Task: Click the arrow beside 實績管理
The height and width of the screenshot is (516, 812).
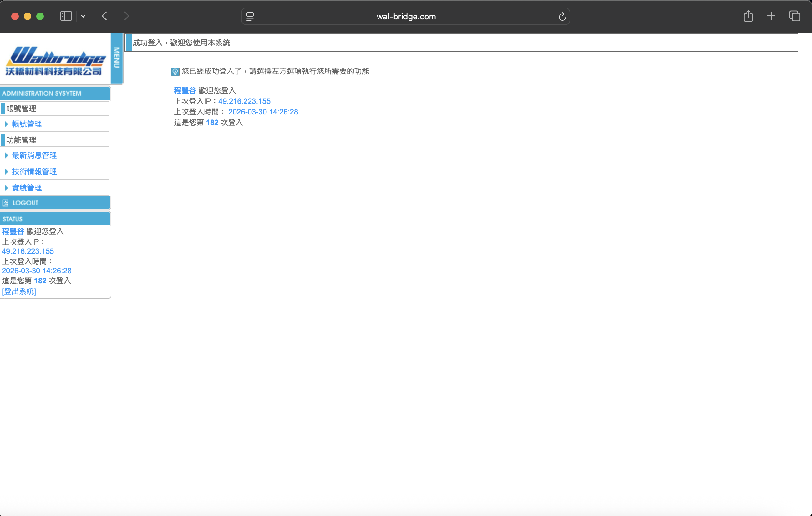Action: coord(6,188)
